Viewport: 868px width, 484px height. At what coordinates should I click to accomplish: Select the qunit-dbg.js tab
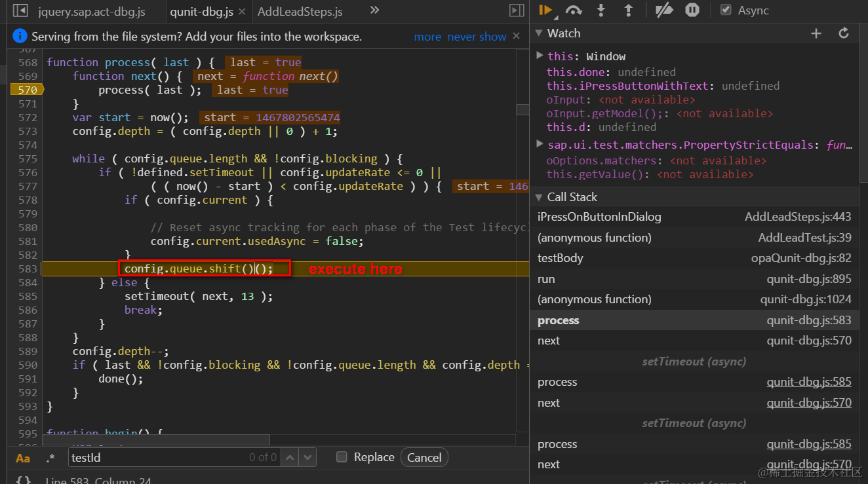coord(201,11)
